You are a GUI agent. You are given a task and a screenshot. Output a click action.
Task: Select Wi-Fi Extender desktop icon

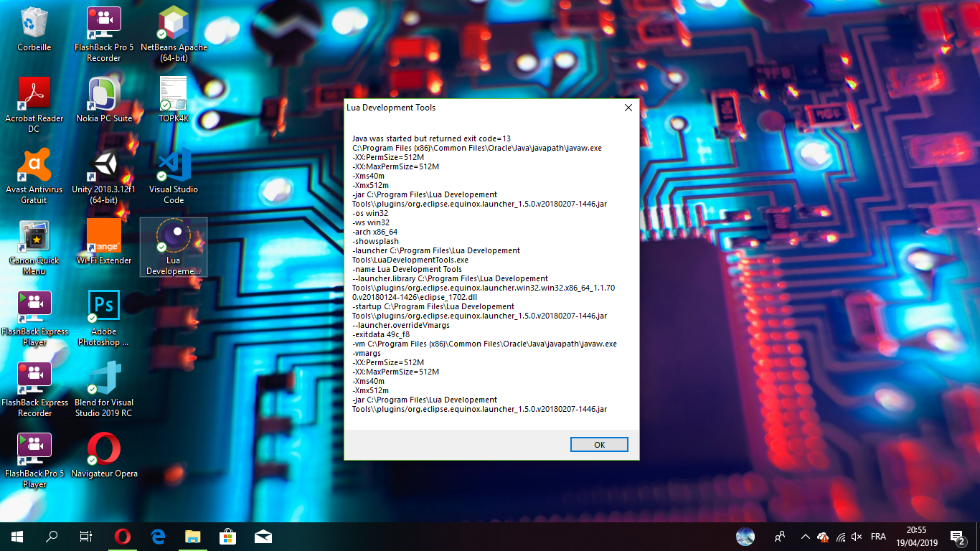tap(104, 242)
